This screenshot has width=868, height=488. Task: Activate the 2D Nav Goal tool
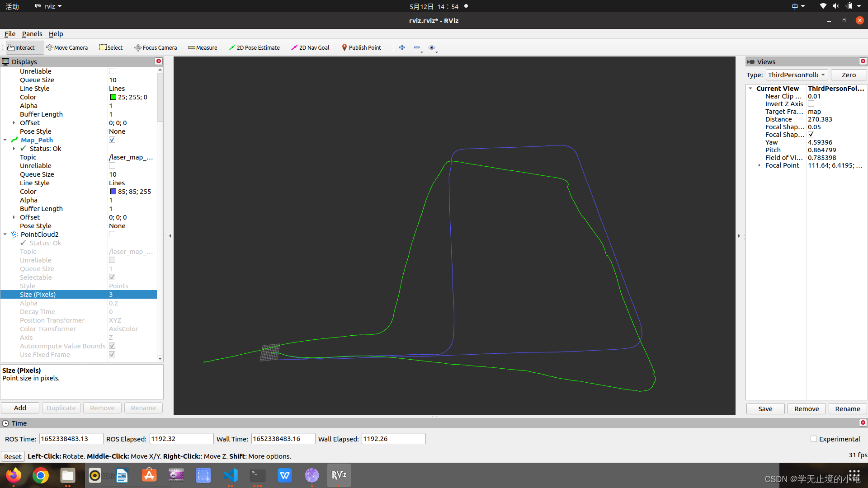coord(310,47)
